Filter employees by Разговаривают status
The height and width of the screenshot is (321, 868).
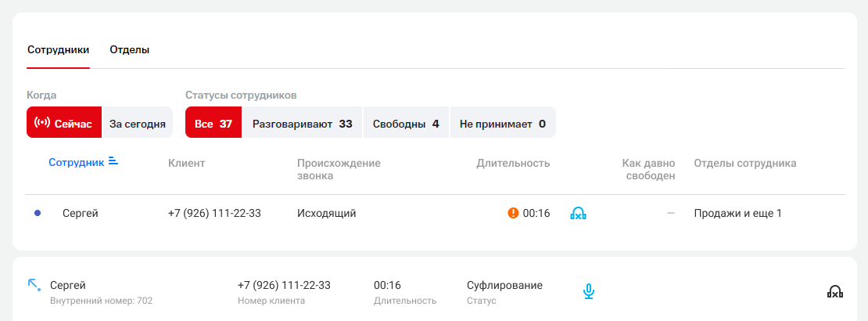(x=302, y=124)
